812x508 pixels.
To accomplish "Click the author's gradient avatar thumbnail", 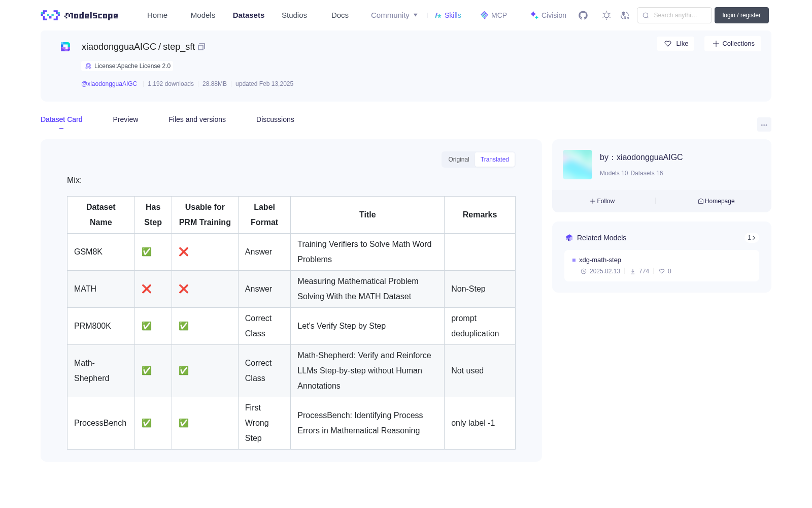I will point(578,165).
